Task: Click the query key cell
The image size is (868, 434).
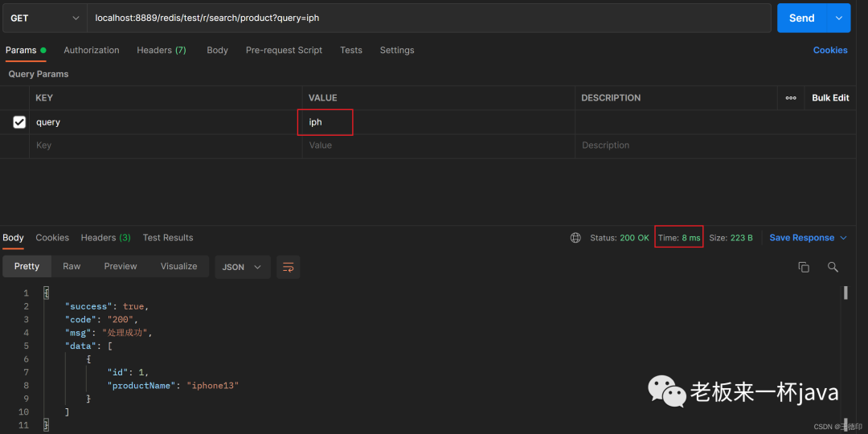Action: coord(166,122)
